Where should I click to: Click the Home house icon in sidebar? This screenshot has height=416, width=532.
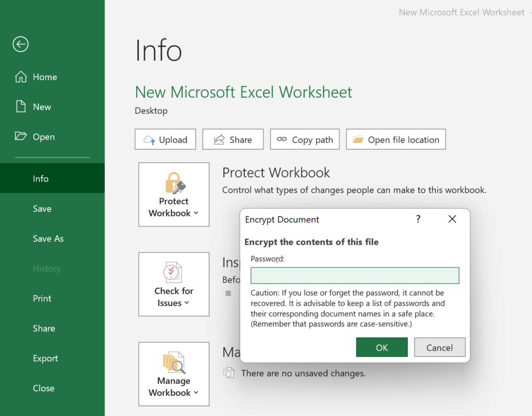pos(21,76)
